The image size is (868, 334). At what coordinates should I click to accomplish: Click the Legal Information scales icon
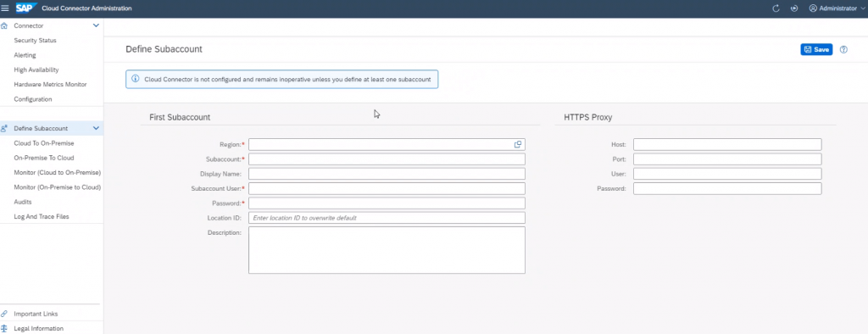(4, 328)
